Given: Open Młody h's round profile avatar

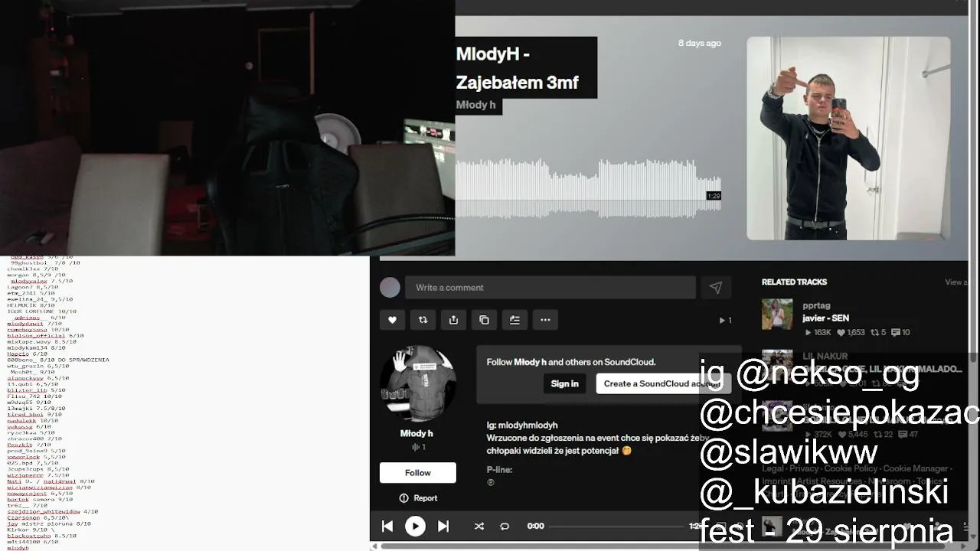Looking at the screenshot, I should pyautogui.click(x=417, y=383).
